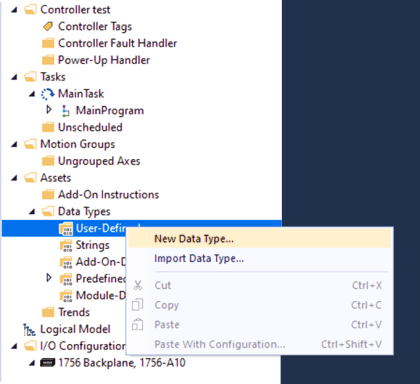
Task: Click the Cut scissors icon in context menu
Action: click(138, 285)
